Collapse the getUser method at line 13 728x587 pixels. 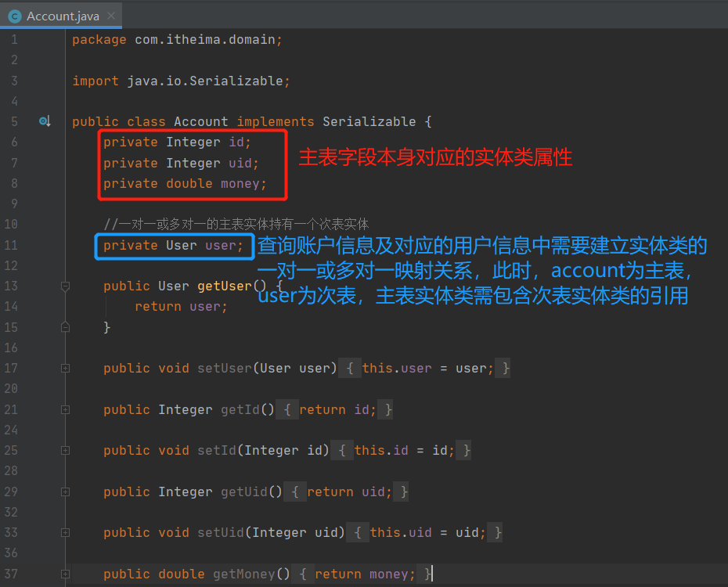click(x=66, y=286)
